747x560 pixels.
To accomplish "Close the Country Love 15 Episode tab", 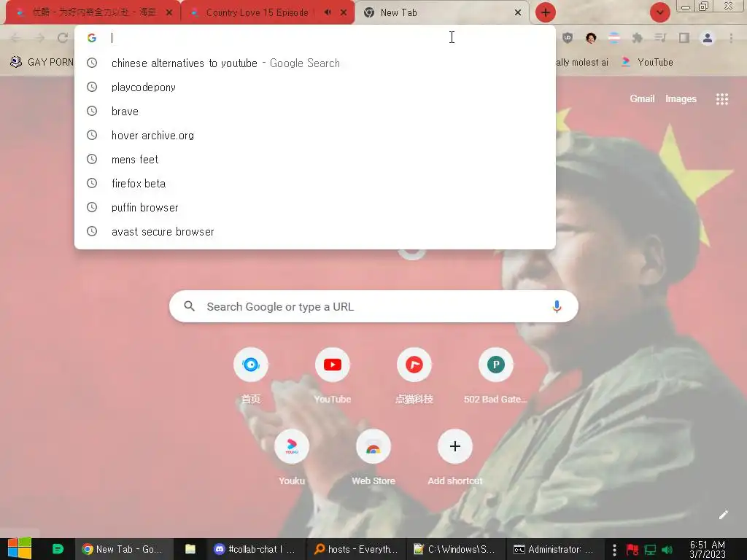I will coord(344,12).
